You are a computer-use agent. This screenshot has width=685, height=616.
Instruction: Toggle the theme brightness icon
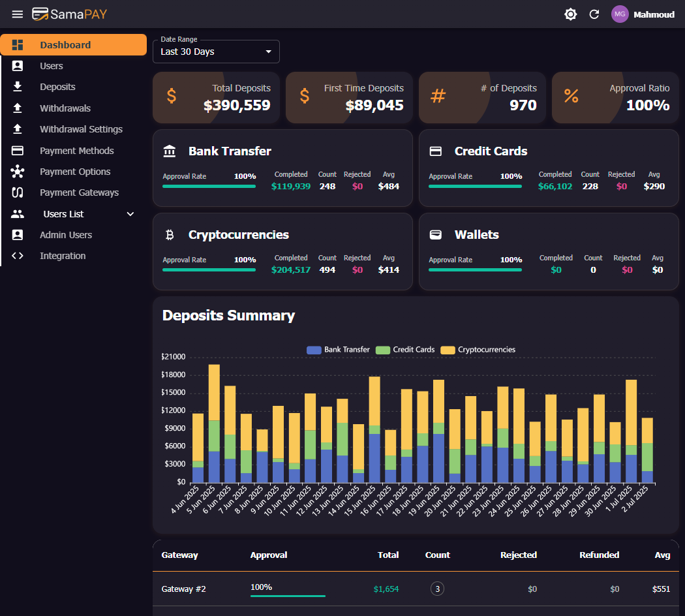(x=571, y=14)
